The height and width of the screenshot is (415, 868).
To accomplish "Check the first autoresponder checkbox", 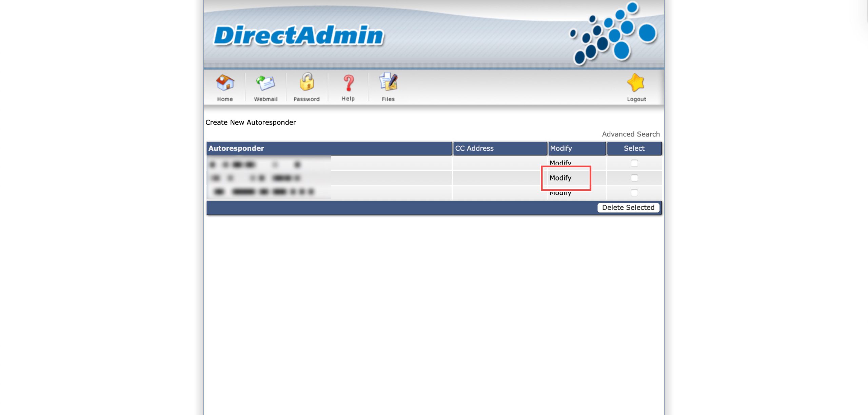I will [634, 163].
